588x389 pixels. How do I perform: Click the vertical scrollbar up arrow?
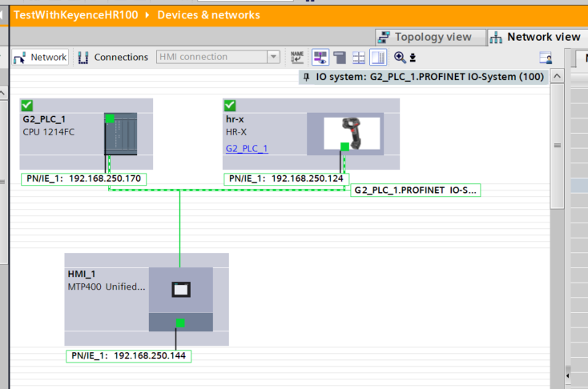[x=558, y=76]
